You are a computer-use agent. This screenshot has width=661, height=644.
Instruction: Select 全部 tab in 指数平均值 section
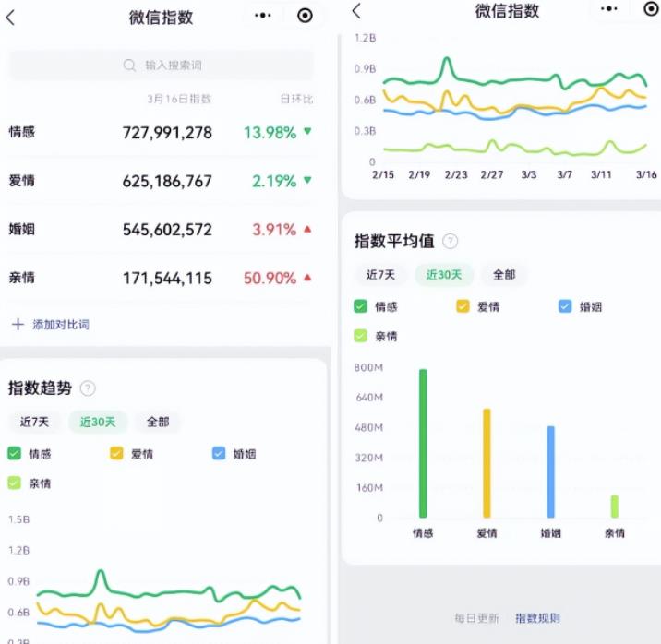[504, 274]
